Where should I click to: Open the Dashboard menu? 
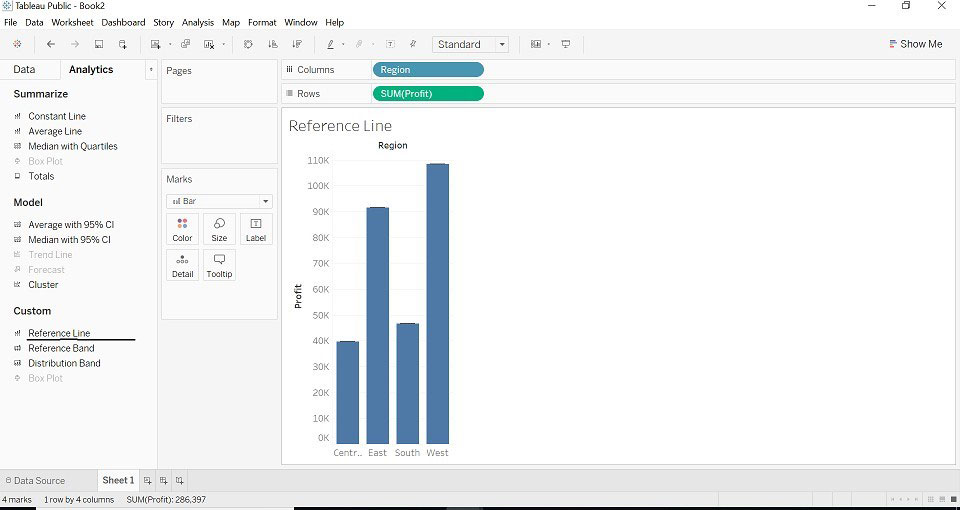[x=123, y=22]
